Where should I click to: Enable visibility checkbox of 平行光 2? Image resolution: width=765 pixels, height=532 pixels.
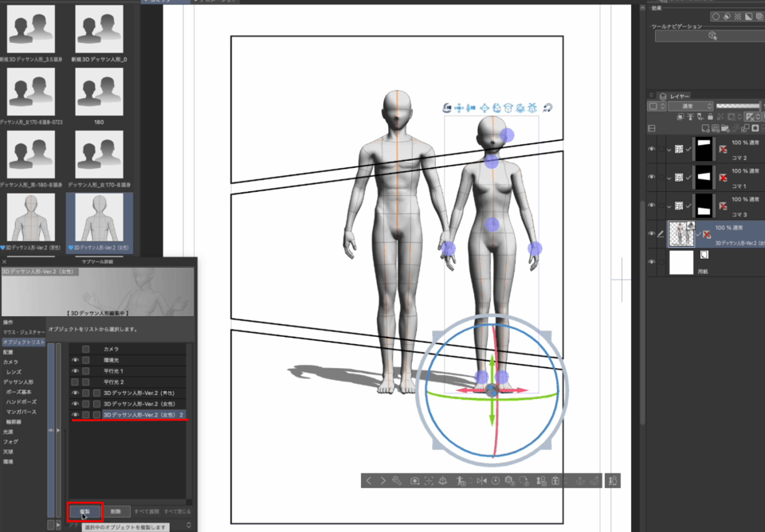75,381
